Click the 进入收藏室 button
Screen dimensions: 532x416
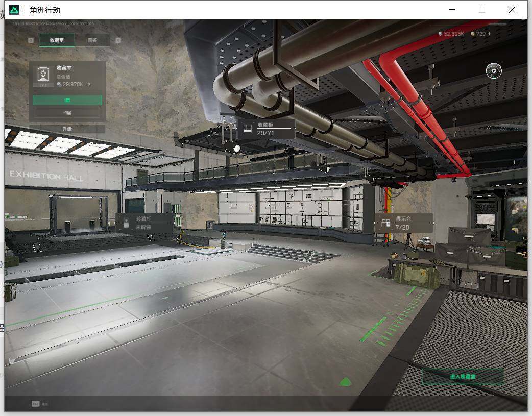[463, 376]
